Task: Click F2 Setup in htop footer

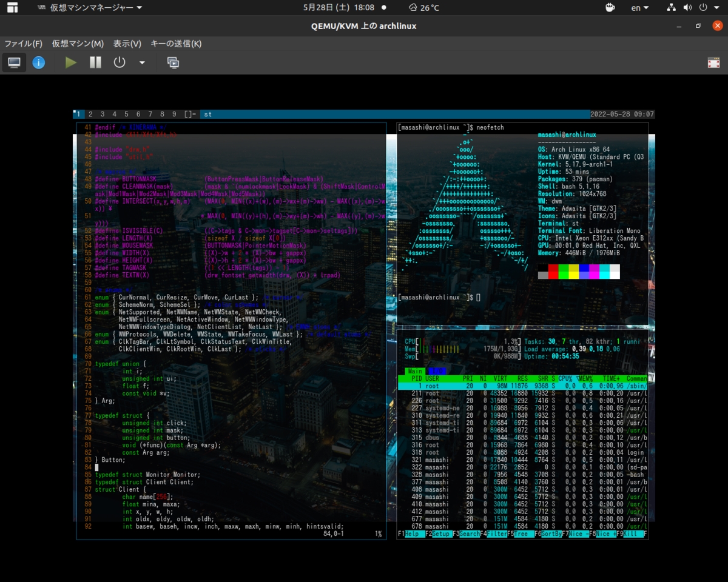Action: pos(439,534)
